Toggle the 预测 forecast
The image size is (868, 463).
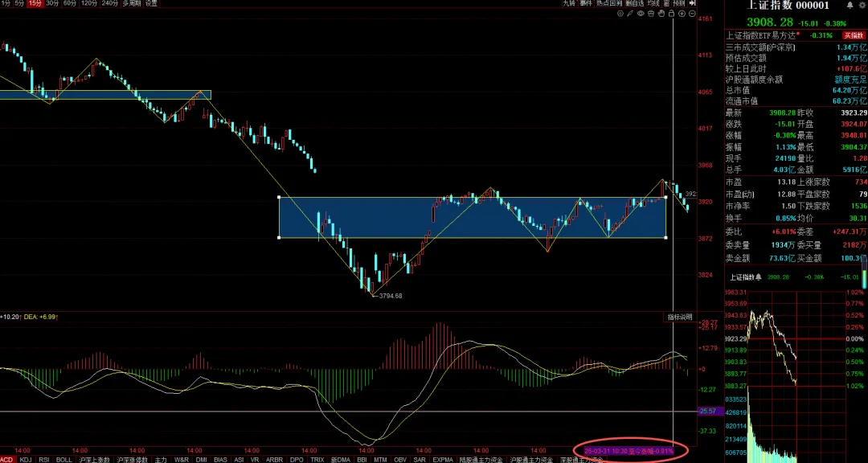click(x=678, y=3)
